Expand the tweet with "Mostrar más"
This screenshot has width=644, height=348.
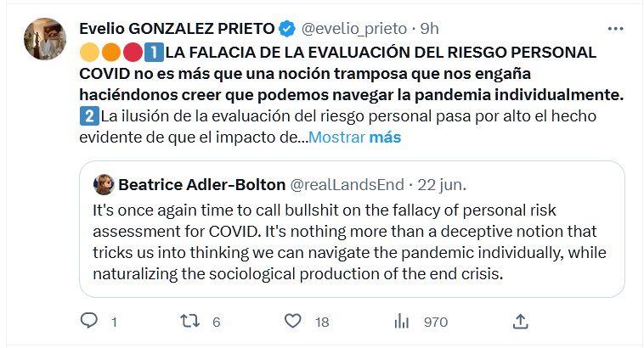354,137
